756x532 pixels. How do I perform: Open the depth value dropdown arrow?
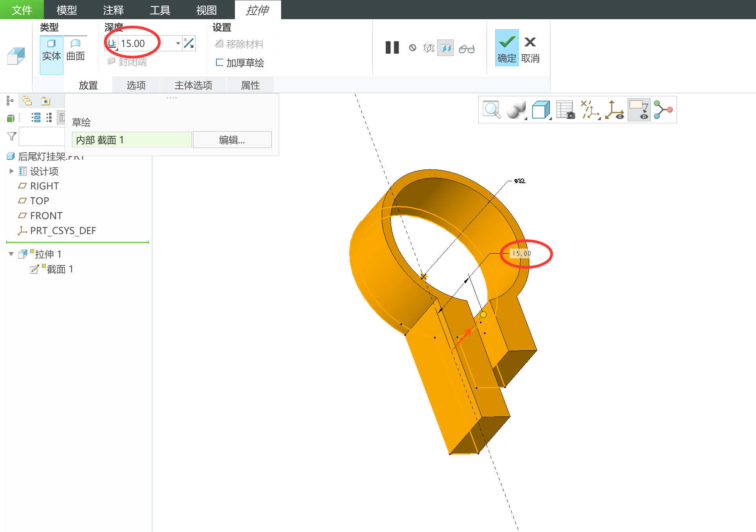click(178, 43)
